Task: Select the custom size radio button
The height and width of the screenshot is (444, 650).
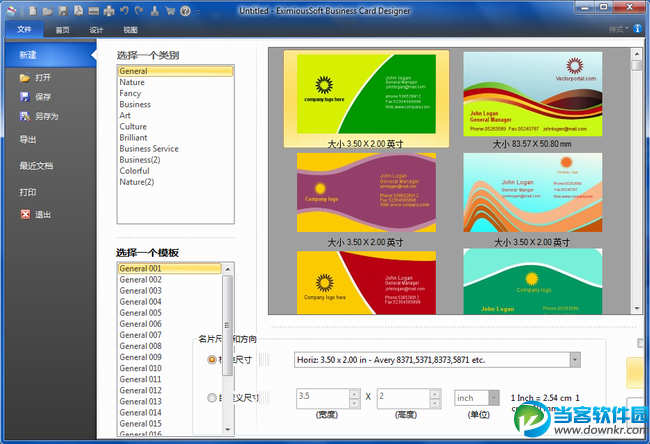Action: pyautogui.click(x=211, y=398)
